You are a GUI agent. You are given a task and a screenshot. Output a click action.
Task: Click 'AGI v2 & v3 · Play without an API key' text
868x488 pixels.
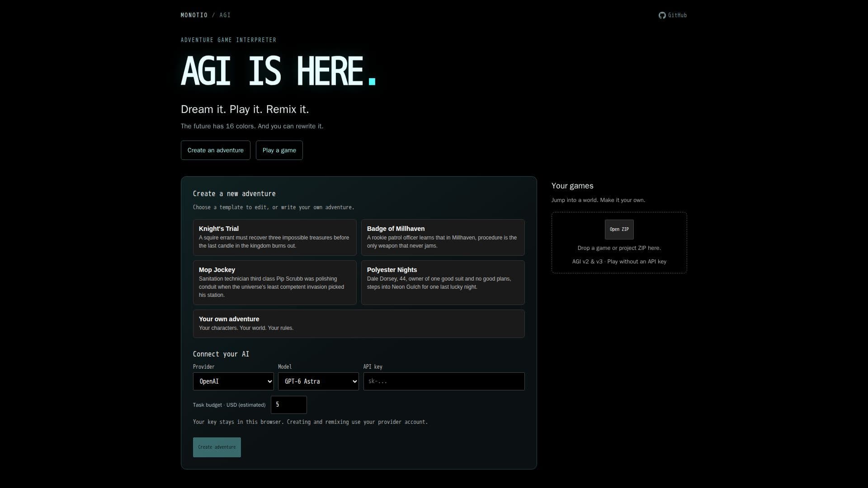pos(619,262)
